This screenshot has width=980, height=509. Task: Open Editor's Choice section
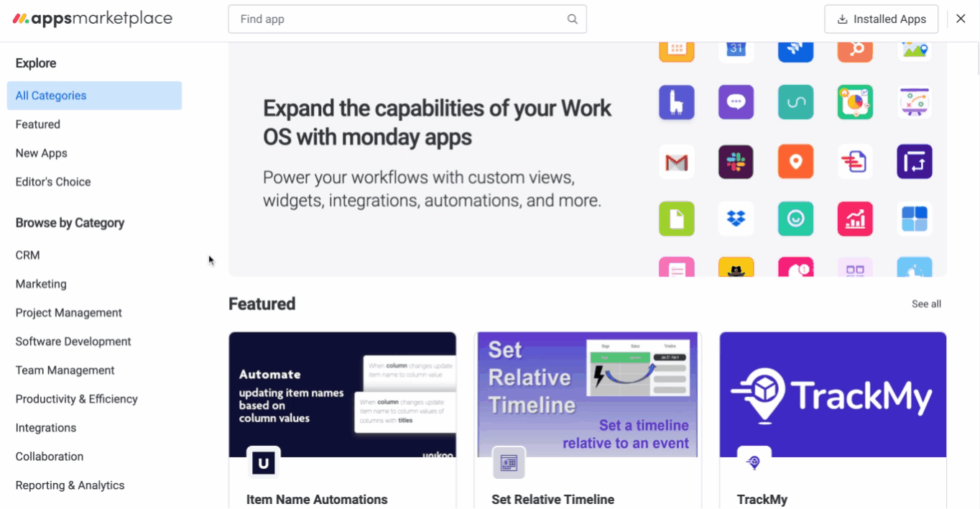[x=53, y=182]
